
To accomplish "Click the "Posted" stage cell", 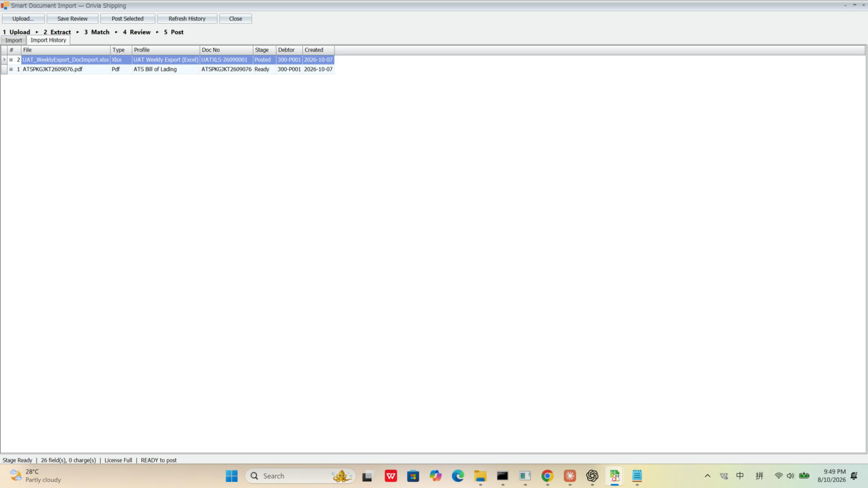I will [x=265, y=60].
